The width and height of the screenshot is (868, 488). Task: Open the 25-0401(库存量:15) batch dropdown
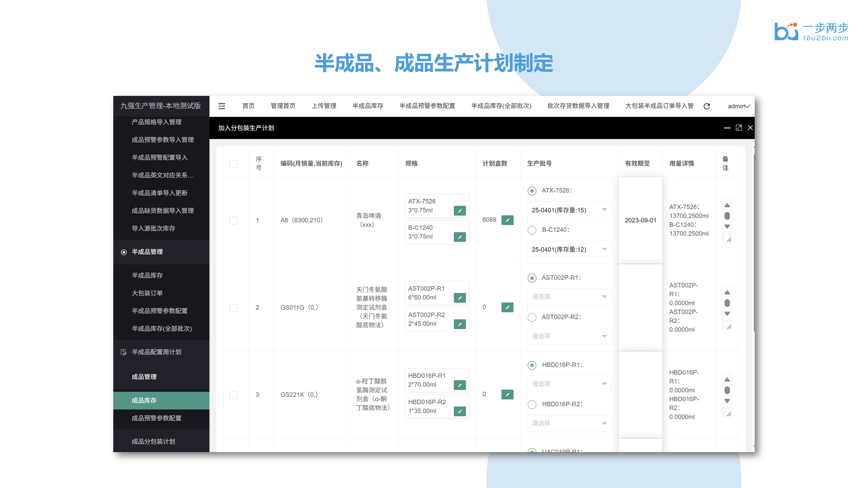coord(568,209)
